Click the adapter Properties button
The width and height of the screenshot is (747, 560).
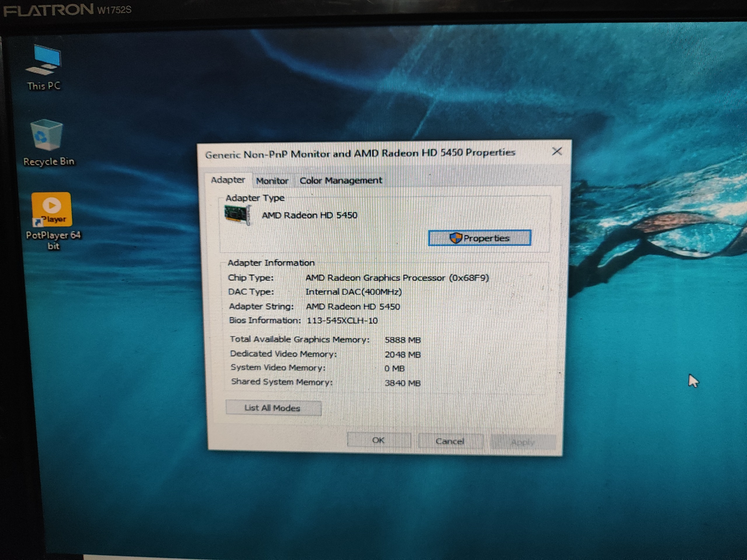tap(479, 238)
